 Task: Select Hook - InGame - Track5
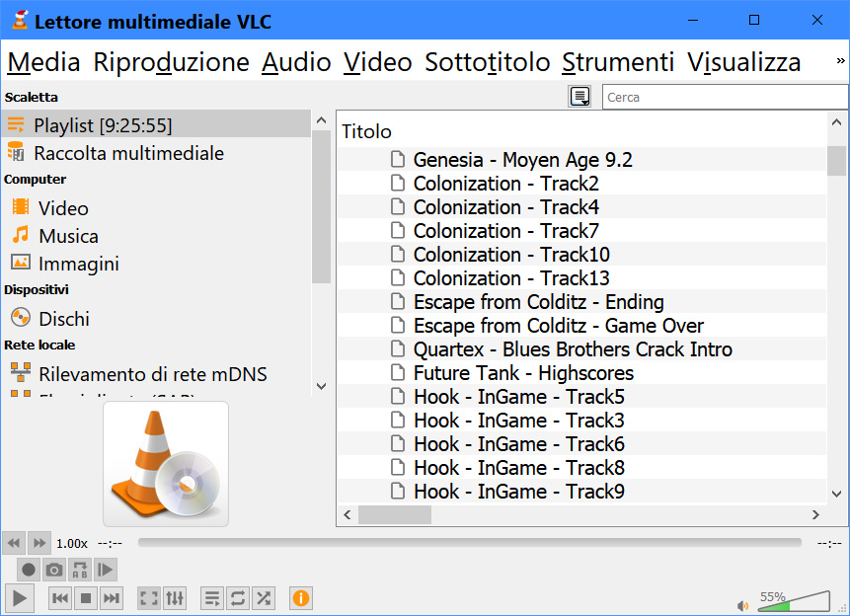pyautogui.click(x=582, y=397)
